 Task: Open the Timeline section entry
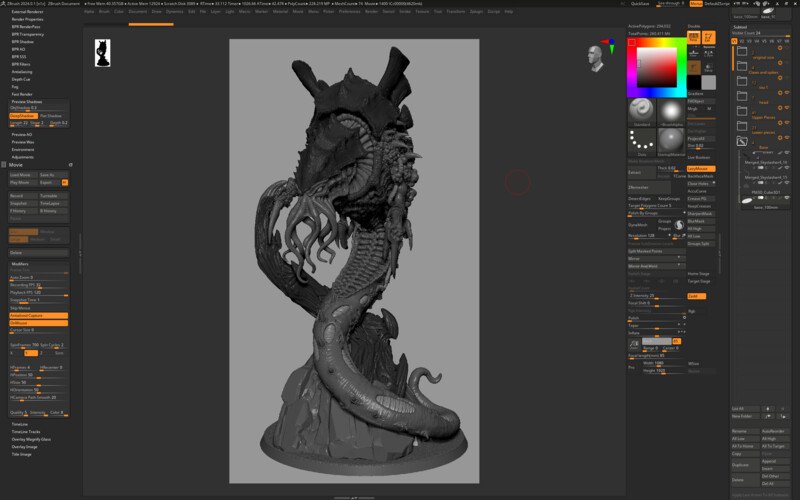coord(20,424)
